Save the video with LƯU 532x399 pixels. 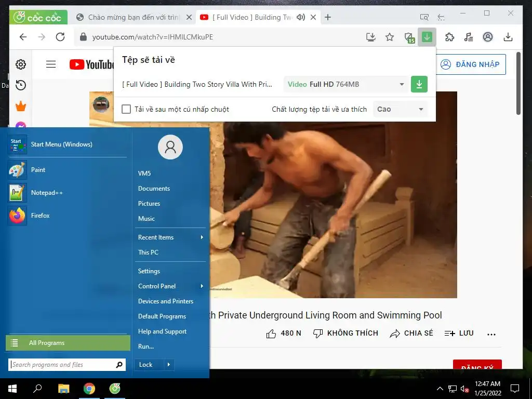[x=459, y=333]
